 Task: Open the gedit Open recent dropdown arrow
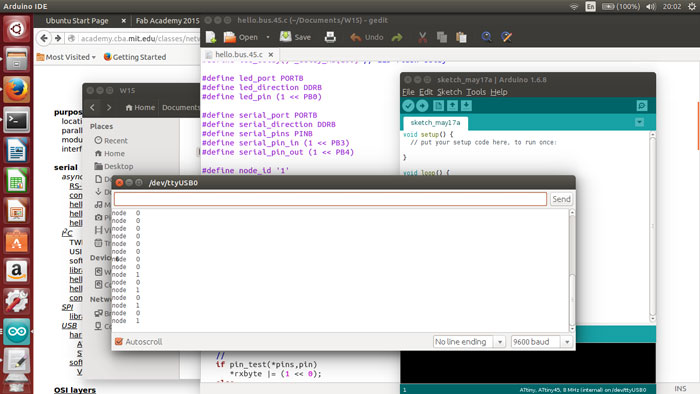(x=268, y=37)
